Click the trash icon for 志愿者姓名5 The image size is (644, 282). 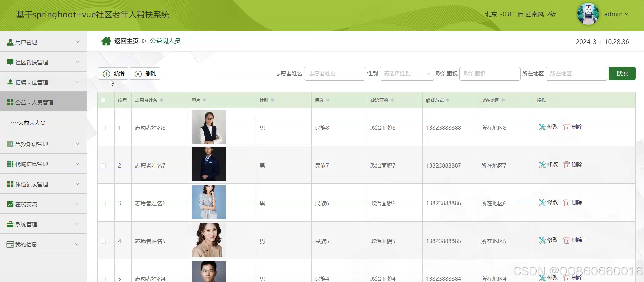point(566,240)
